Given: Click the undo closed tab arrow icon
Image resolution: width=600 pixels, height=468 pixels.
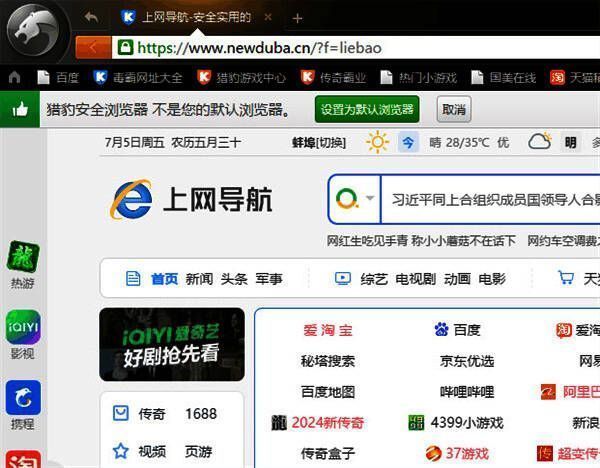Looking at the screenshot, I should click(x=91, y=17).
